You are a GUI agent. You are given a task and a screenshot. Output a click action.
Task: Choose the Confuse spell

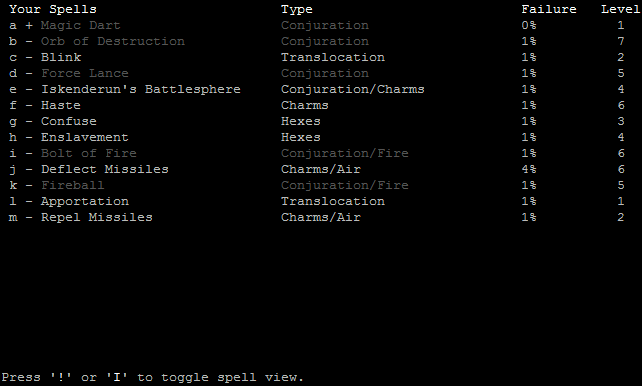(69, 121)
